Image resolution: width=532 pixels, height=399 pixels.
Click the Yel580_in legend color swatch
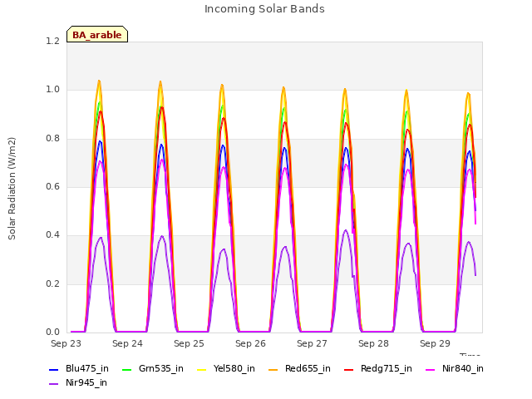point(201,369)
